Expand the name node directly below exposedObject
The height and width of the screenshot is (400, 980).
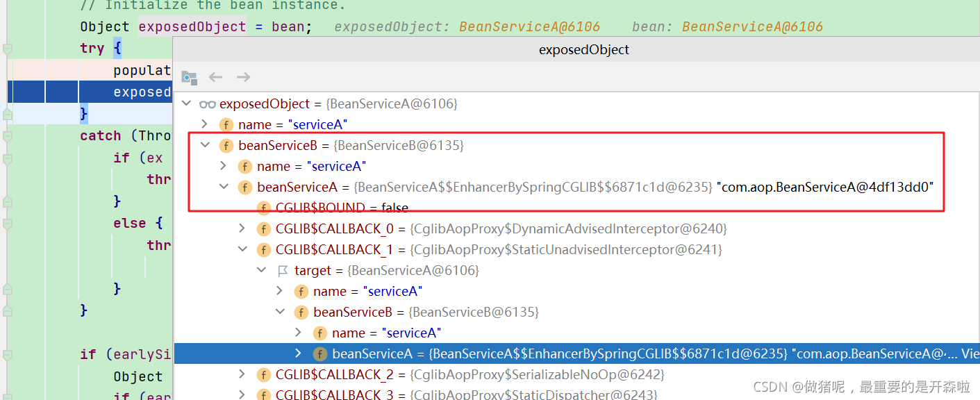(204, 124)
